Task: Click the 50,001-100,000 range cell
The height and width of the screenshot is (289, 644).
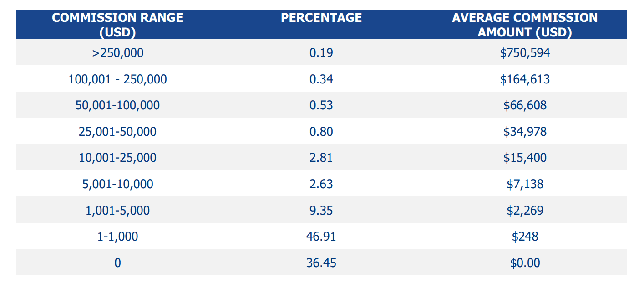Action: [117, 105]
